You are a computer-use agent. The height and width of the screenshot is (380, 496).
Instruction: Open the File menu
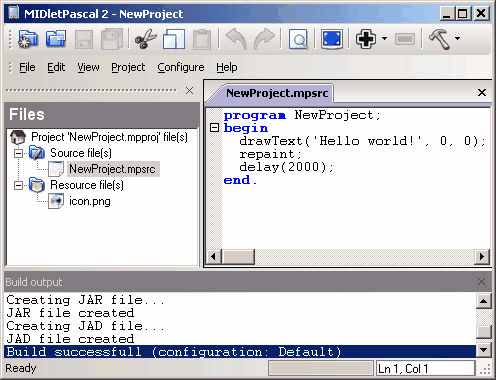point(27,67)
